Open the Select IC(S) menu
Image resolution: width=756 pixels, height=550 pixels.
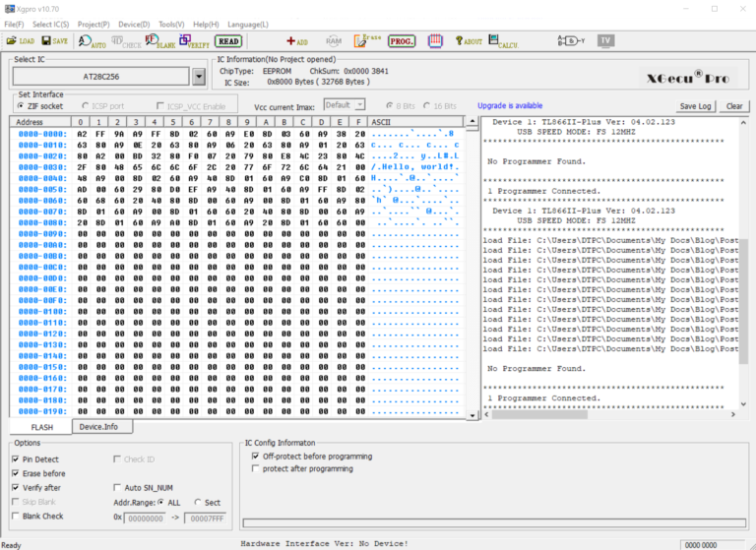[x=50, y=24]
